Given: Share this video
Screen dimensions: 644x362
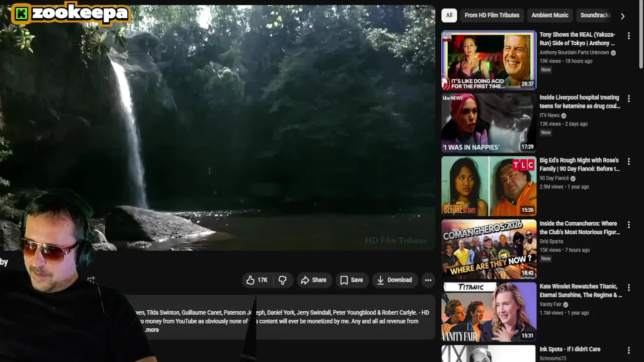Looking at the screenshot, I should 313,280.
